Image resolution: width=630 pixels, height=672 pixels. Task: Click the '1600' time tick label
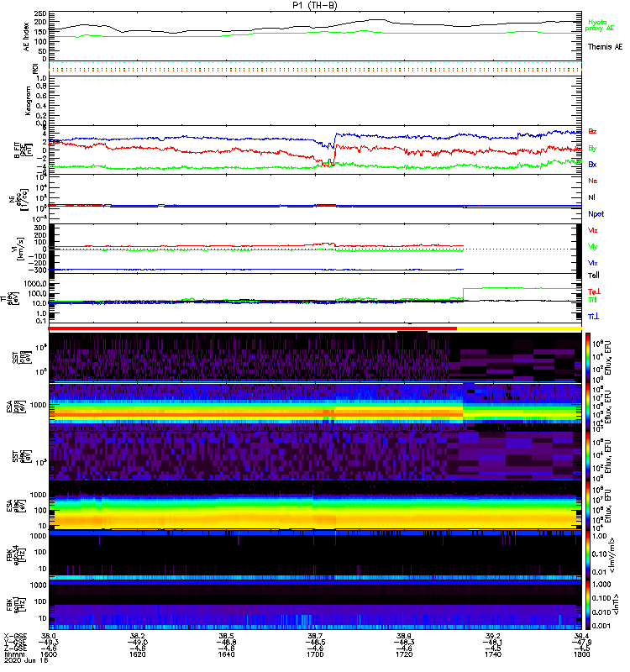click(49, 654)
